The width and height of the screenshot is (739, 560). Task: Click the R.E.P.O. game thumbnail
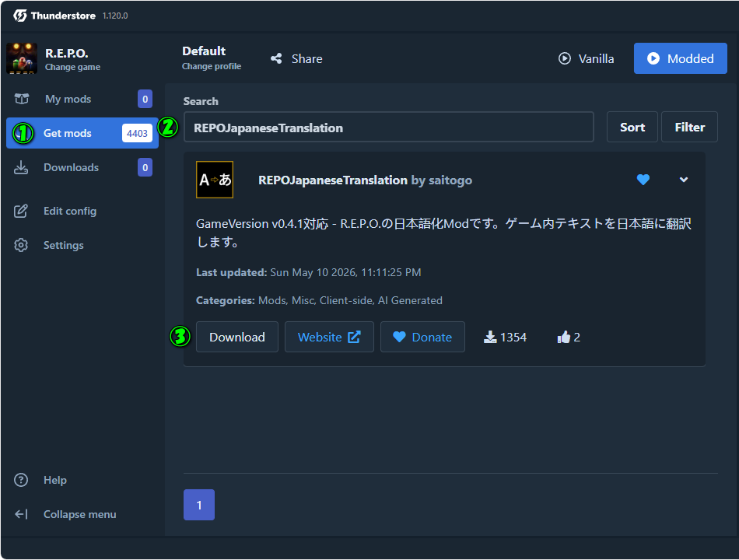click(x=22, y=58)
